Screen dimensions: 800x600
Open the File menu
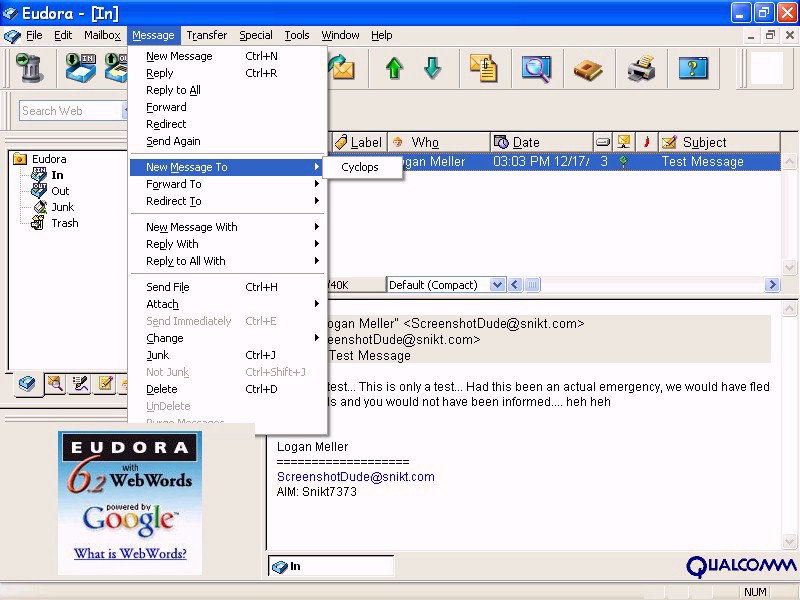click(34, 35)
